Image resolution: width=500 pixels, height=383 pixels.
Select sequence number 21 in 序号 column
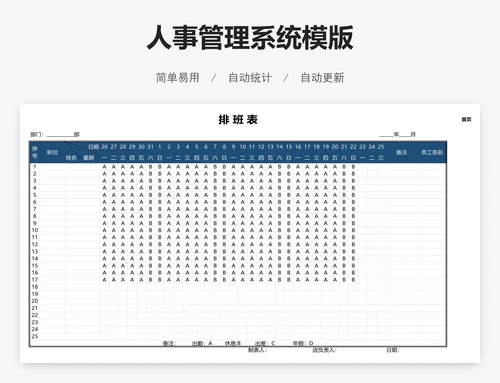35,308
